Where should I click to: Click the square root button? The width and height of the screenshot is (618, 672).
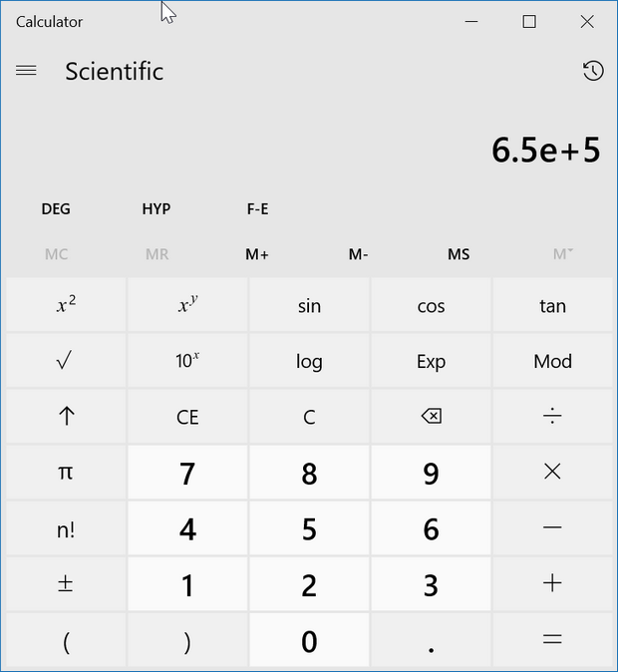click(67, 361)
